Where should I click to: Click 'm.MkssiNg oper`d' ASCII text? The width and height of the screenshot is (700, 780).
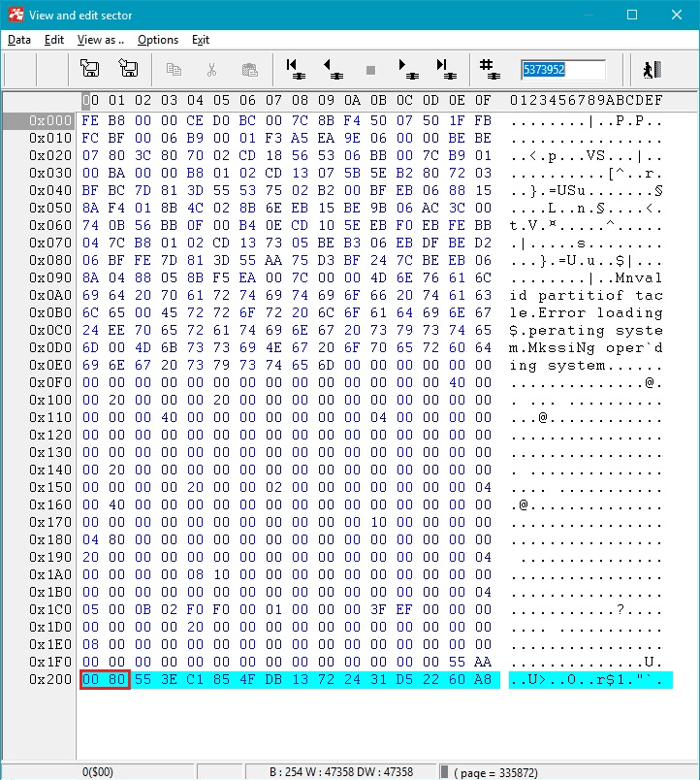click(x=586, y=347)
